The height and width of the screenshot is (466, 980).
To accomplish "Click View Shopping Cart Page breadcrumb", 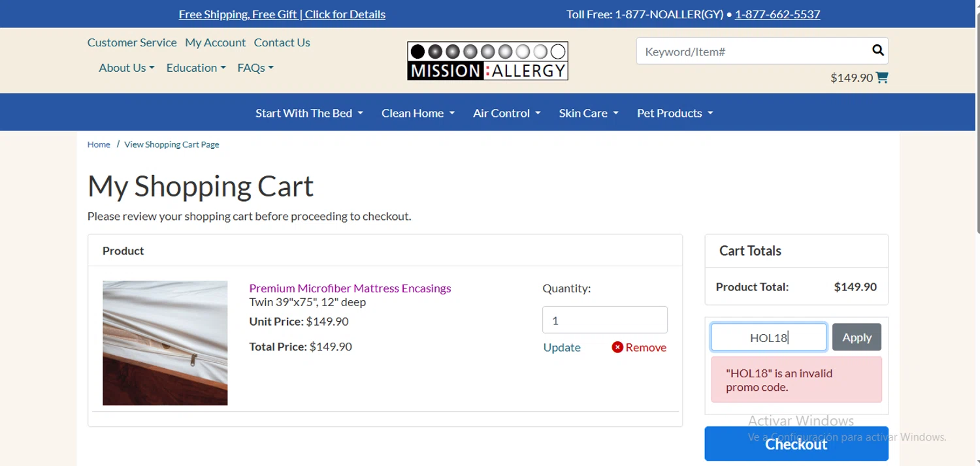I will pyautogui.click(x=172, y=144).
